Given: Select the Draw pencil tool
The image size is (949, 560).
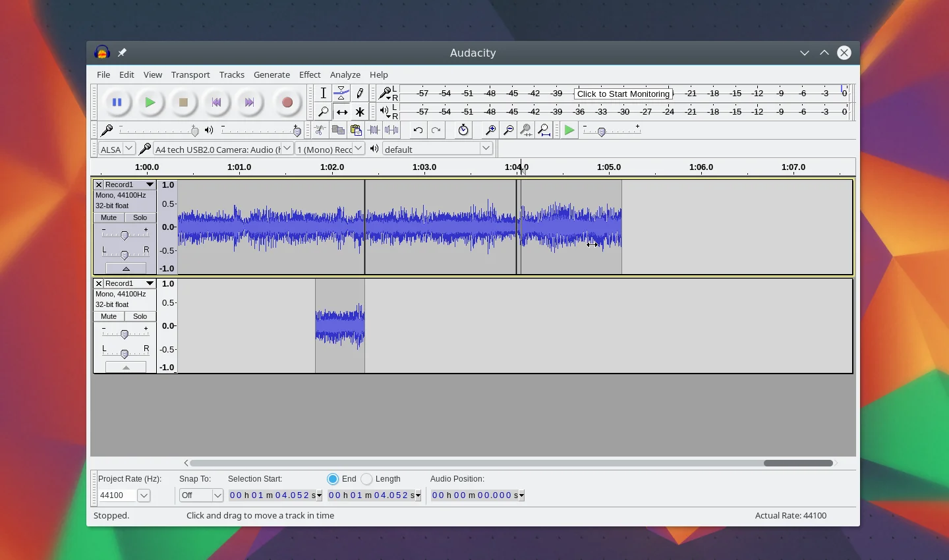Looking at the screenshot, I should (x=360, y=93).
